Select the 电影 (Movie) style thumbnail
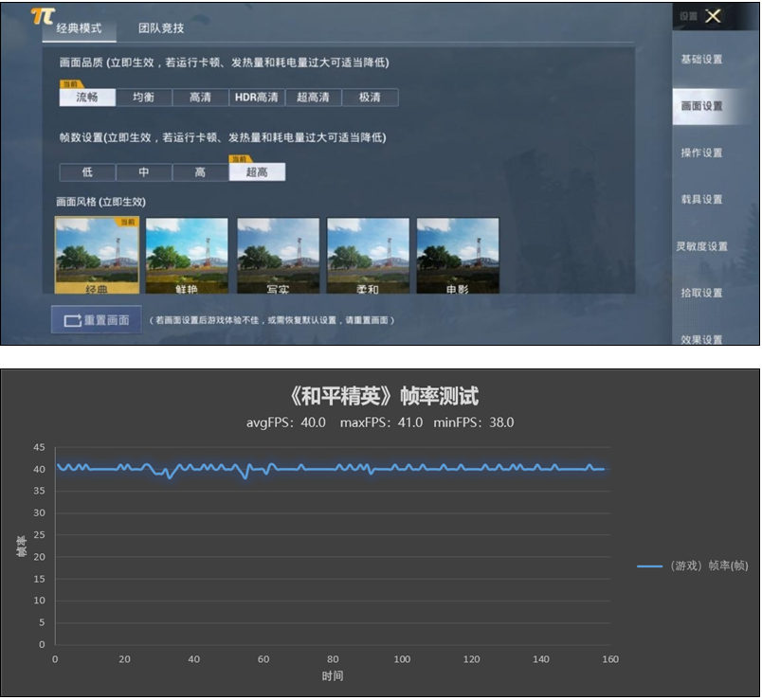 [x=456, y=254]
